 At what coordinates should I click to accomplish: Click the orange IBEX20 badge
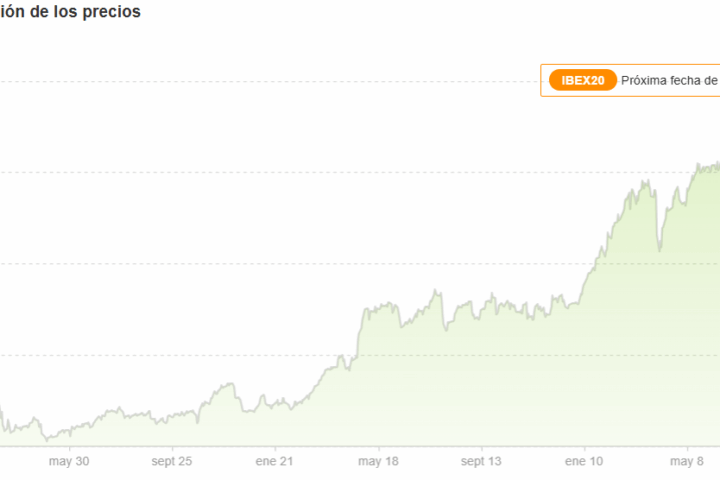(x=582, y=80)
